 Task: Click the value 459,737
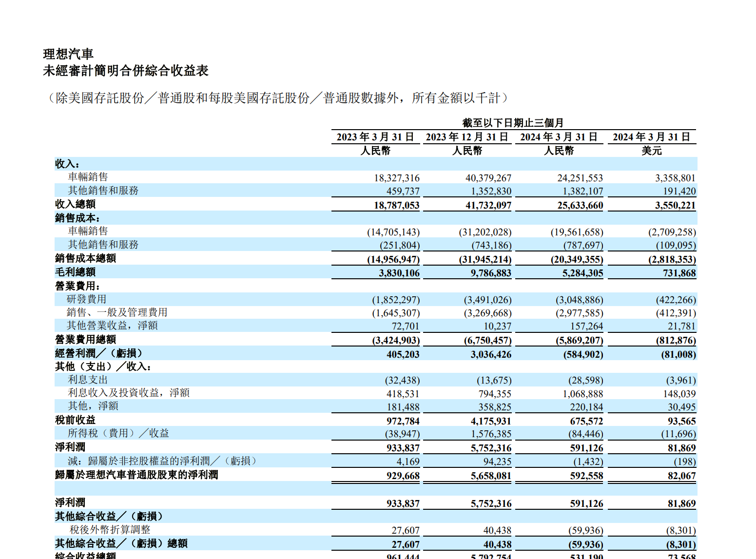tap(403, 191)
